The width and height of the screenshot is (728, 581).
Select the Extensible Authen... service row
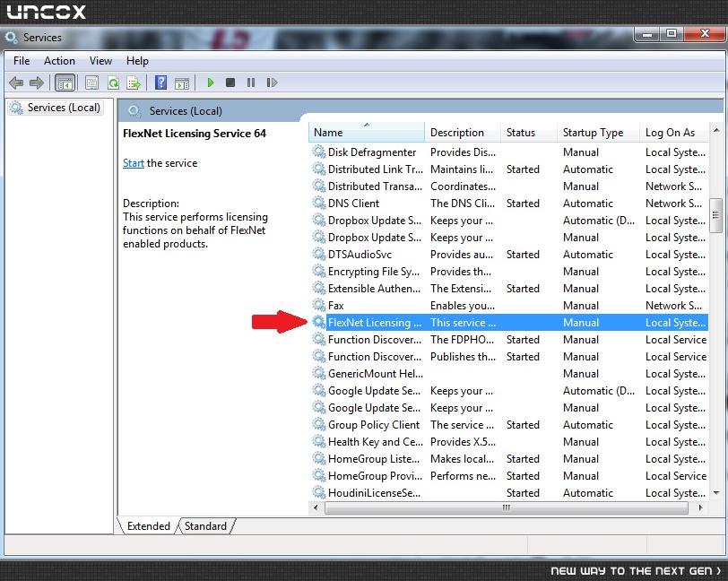click(x=508, y=289)
